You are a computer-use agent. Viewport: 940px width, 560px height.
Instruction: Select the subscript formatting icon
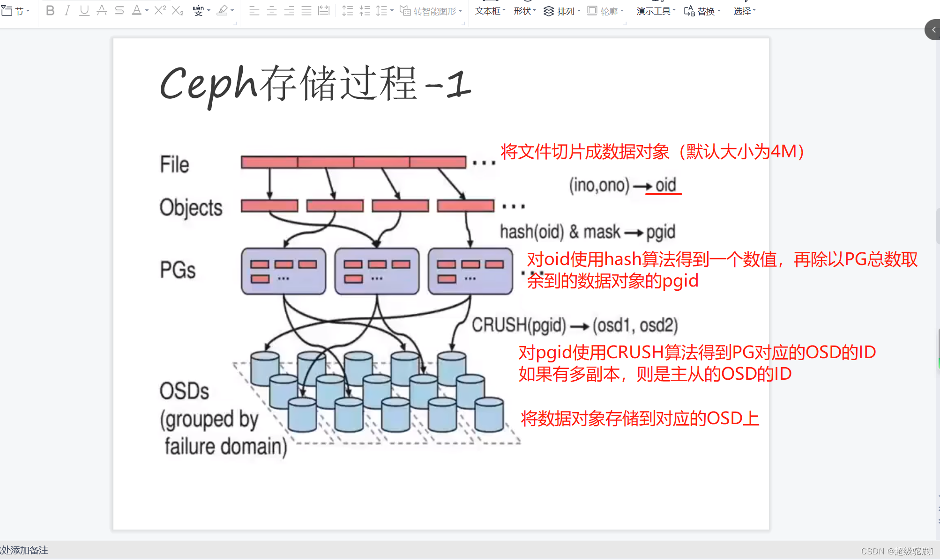coord(177,10)
